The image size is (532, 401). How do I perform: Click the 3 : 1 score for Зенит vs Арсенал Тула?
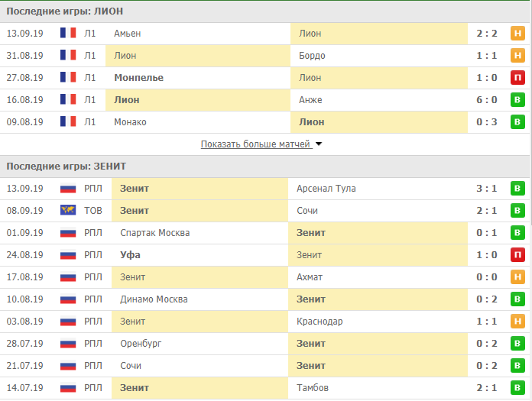point(487,188)
